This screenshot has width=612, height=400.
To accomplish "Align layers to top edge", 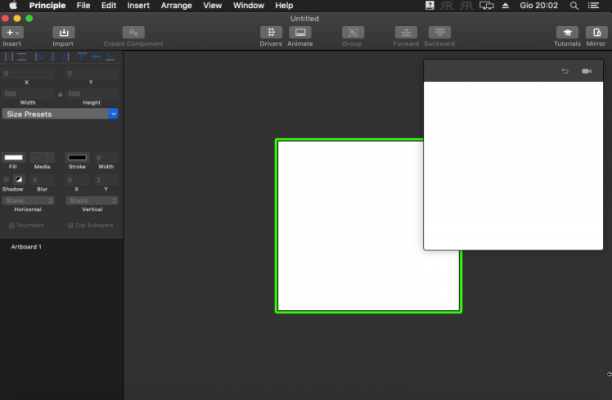I will (x=82, y=57).
